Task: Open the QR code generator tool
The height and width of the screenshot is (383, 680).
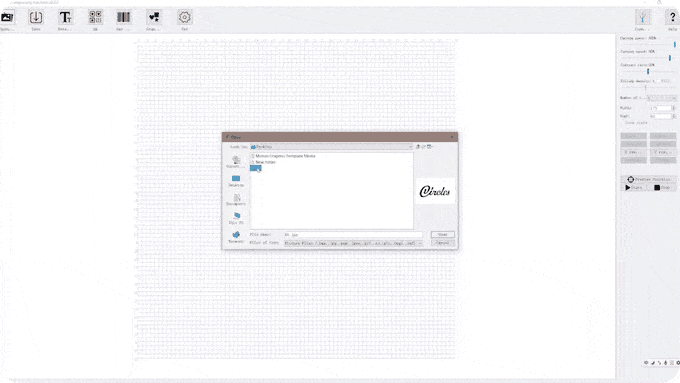Action: click(95, 17)
